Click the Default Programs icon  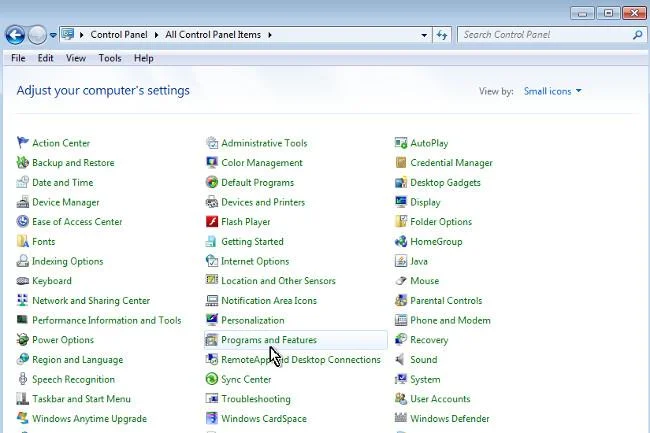[212, 182]
